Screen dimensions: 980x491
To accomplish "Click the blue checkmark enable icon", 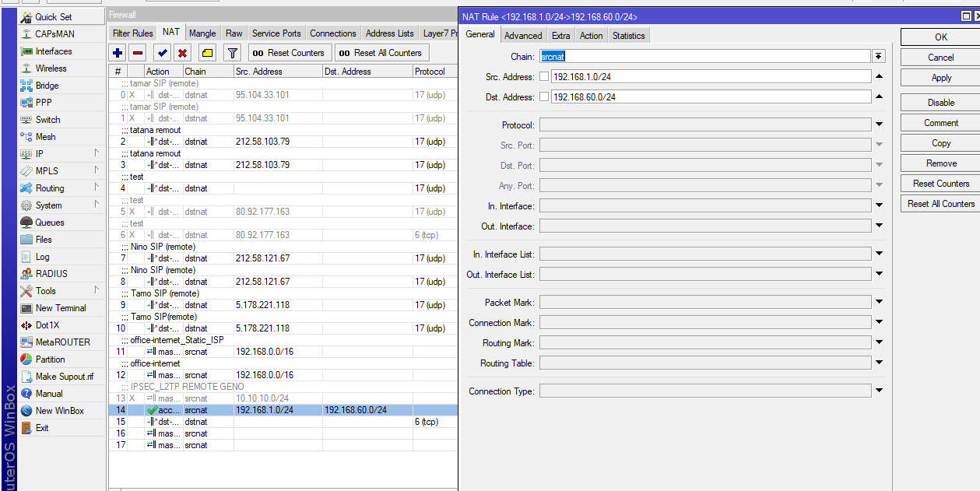I will [x=162, y=53].
